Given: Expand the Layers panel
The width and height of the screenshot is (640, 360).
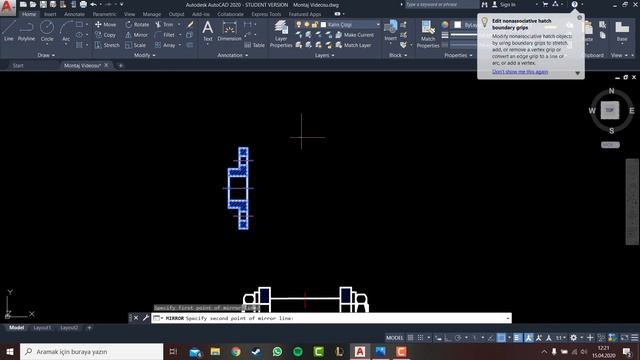Looking at the screenshot, I should pyautogui.click(x=324, y=55).
